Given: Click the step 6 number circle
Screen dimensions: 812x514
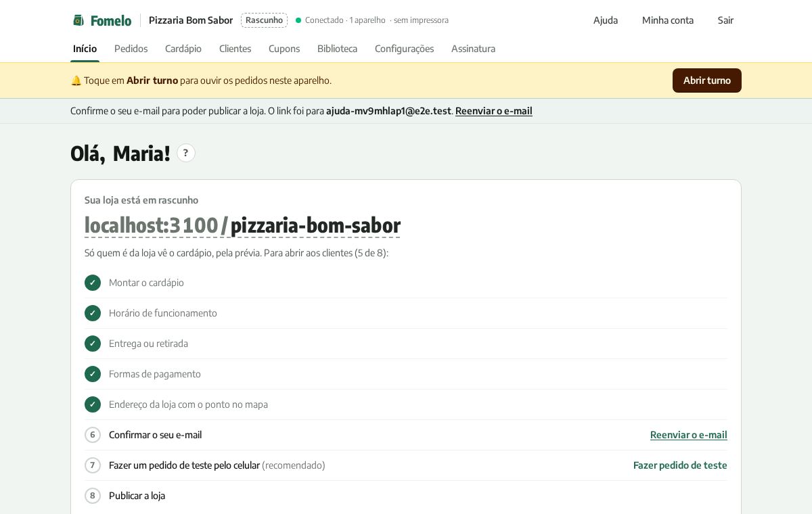Looking at the screenshot, I should [93, 435].
